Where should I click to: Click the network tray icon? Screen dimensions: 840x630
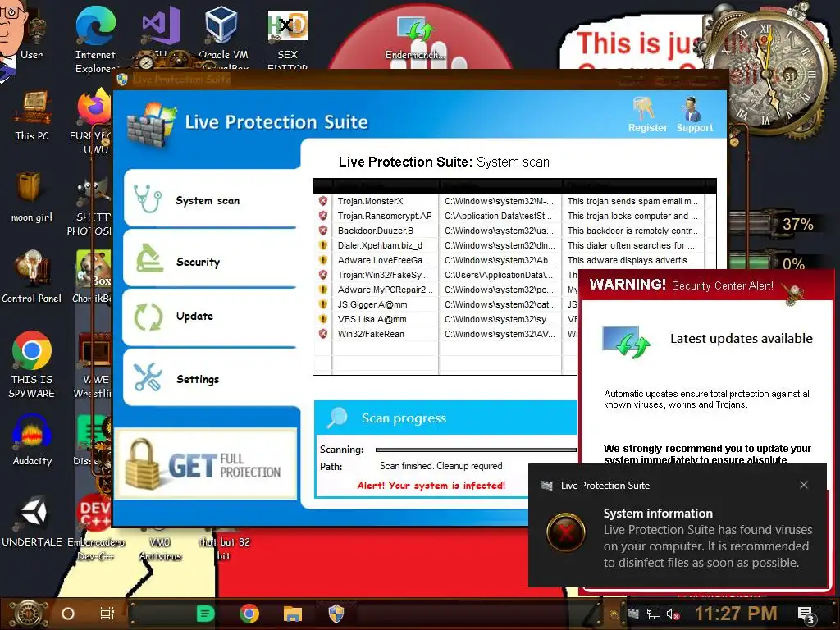coord(653,614)
